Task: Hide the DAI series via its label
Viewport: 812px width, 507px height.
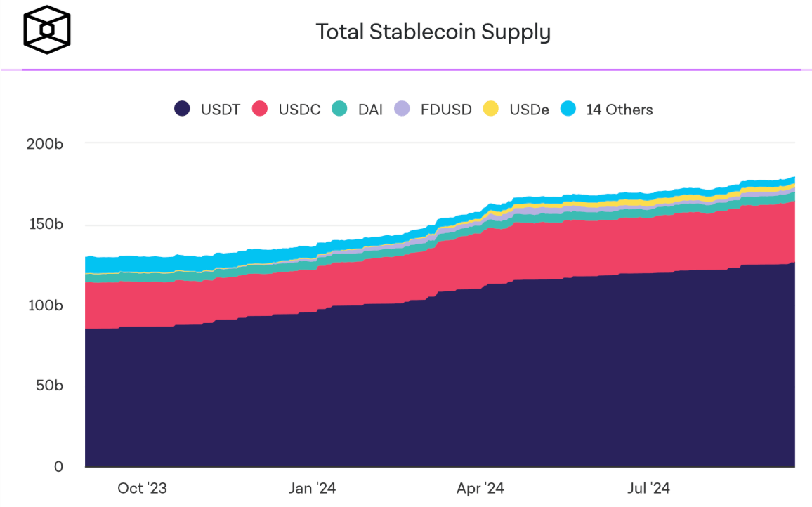Action: (x=370, y=110)
